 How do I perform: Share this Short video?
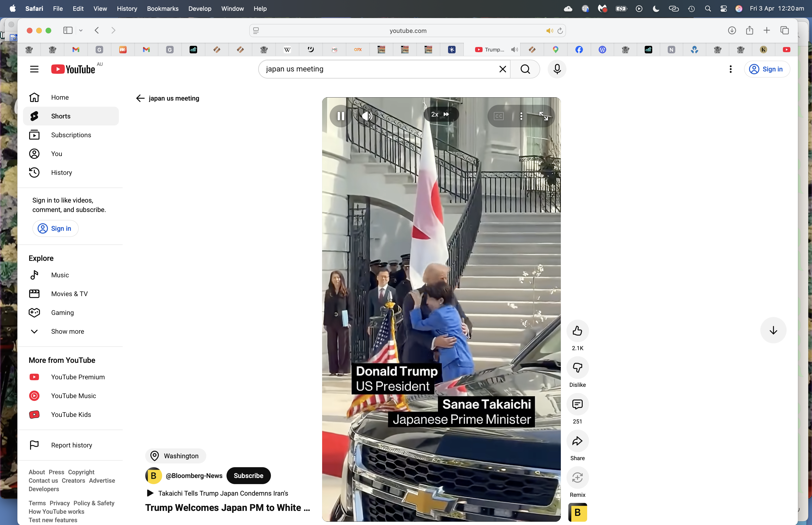click(x=577, y=441)
